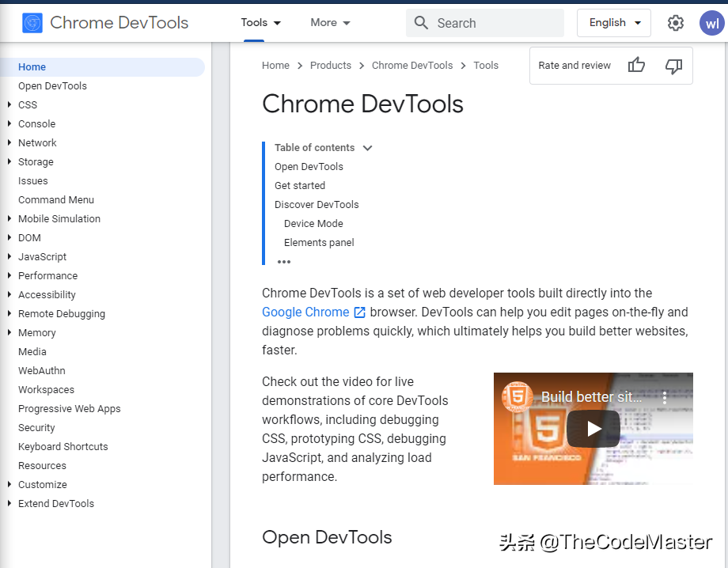Open the settings gear icon
Screen dimensions: 728x568
pyautogui.click(x=676, y=23)
